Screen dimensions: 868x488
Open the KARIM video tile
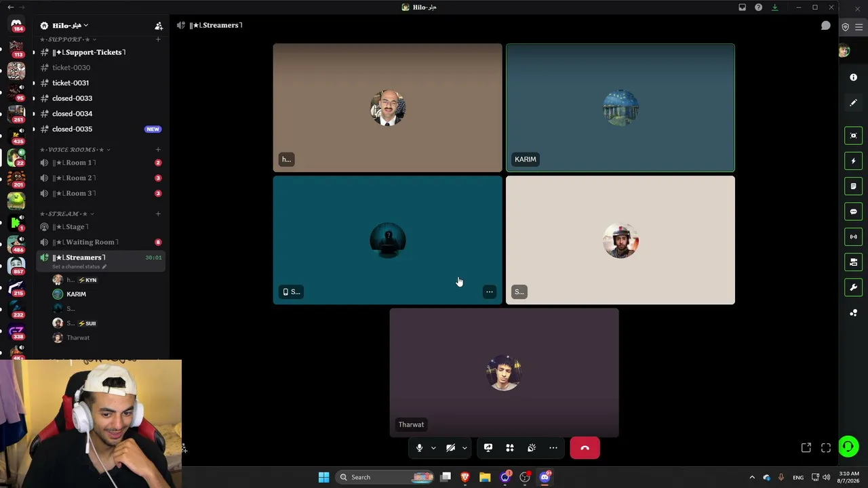pos(620,108)
